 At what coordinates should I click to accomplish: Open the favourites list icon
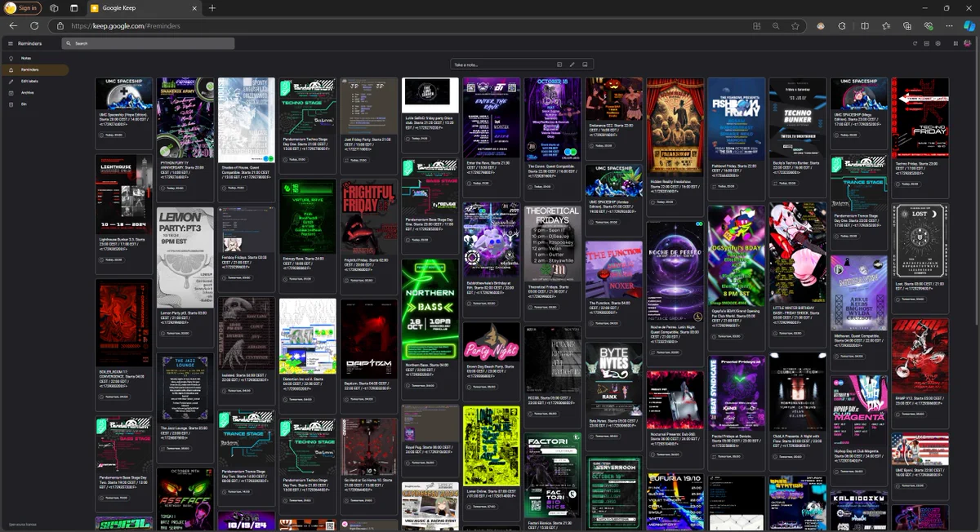pos(886,26)
